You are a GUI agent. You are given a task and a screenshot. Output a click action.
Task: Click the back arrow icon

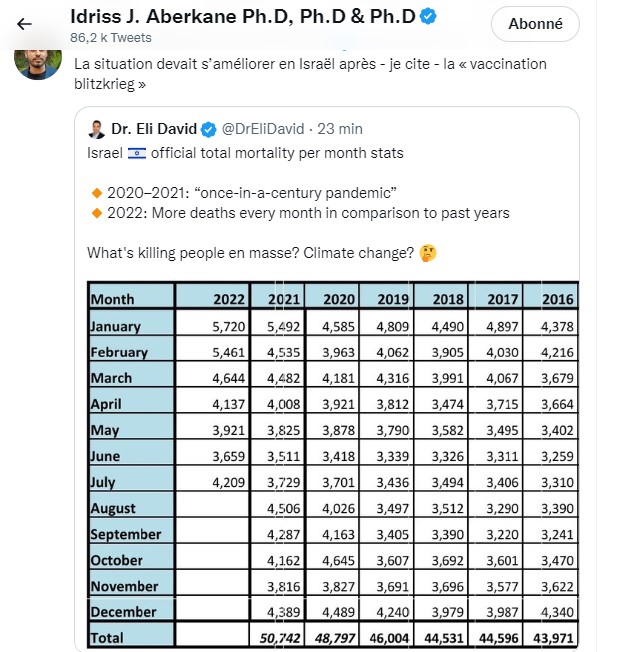25,24
